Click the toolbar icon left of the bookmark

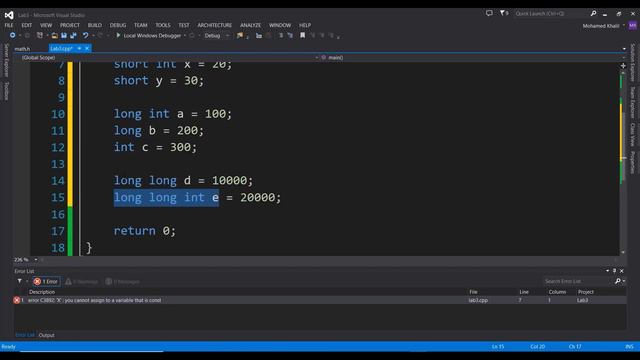point(290,36)
